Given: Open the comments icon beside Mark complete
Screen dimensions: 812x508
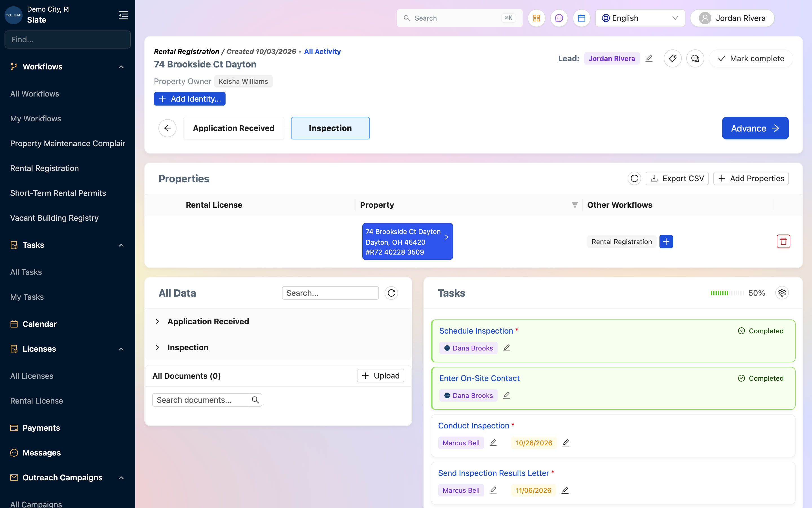Looking at the screenshot, I should (695, 58).
